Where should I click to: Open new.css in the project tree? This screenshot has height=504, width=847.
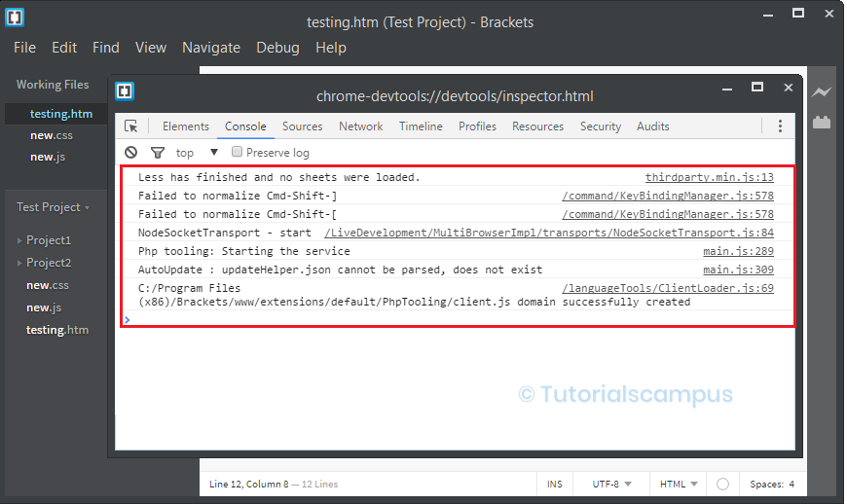(x=48, y=285)
